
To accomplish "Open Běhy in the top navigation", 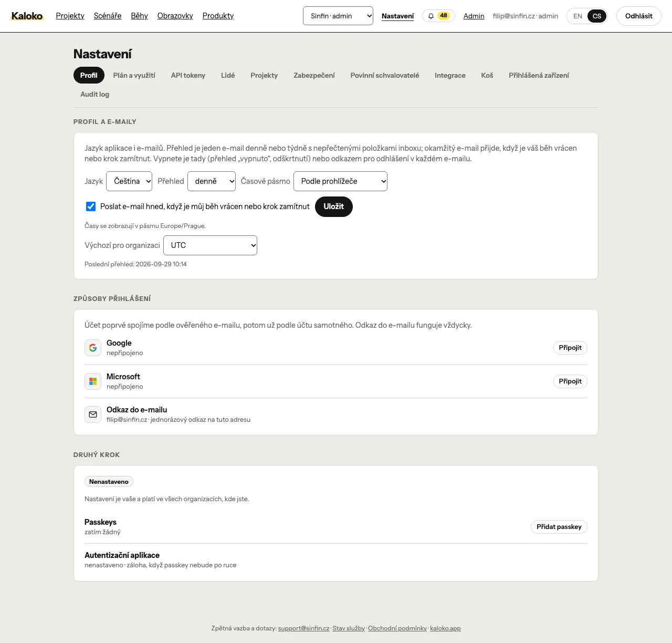I will point(140,16).
